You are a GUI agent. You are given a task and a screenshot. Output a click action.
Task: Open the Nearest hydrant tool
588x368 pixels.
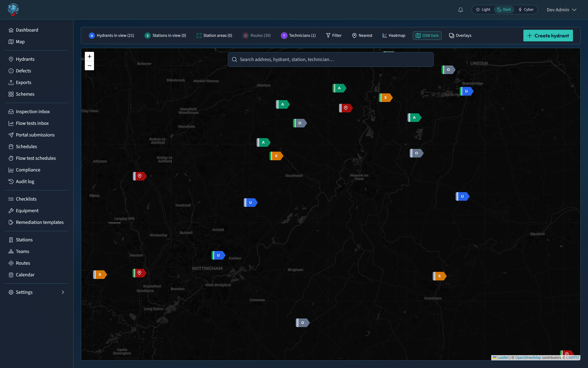click(x=362, y=36)
